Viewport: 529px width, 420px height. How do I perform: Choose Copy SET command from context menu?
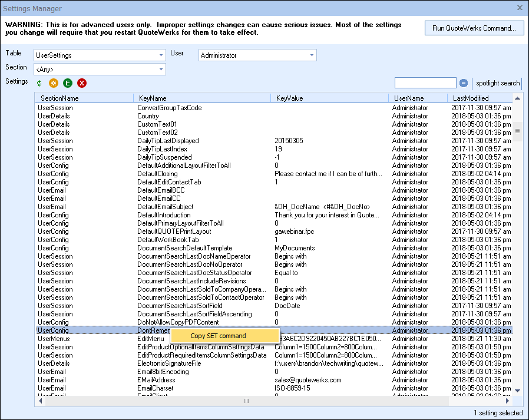coord(219,336)
